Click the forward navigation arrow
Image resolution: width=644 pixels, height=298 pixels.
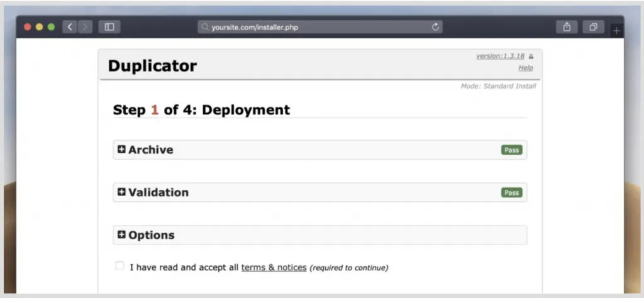(x=85, y=27)
